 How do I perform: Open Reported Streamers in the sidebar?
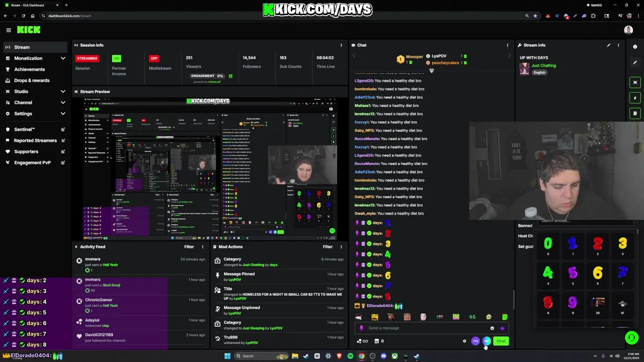tap(35, 141)
